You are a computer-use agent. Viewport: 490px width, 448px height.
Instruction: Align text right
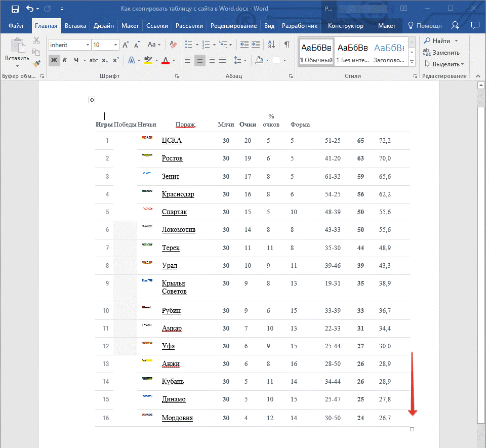(211, 60)
